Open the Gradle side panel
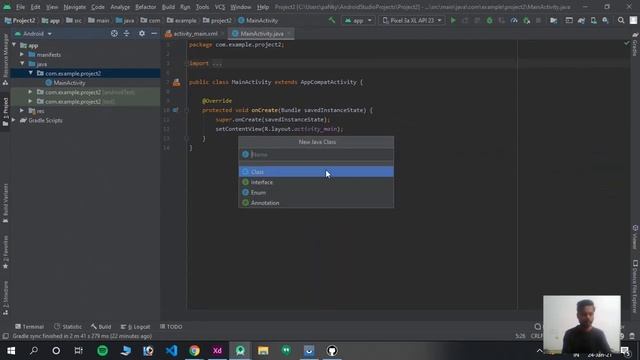The width and height of the screenshot is (640, 360). point(635,45)
